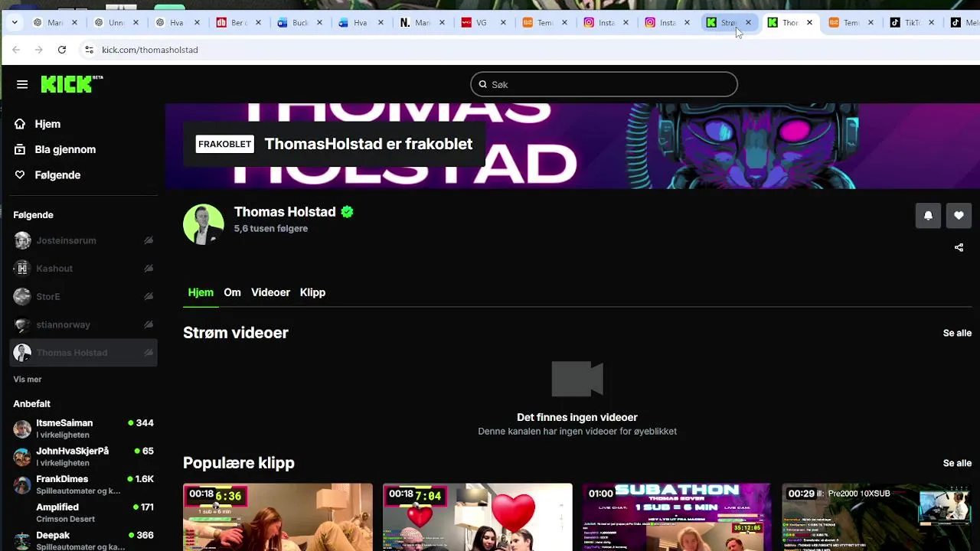Click Thomas Holstad profile avatar on channel header
This screenshot has height=551, width=980.
tap(203, 224)
